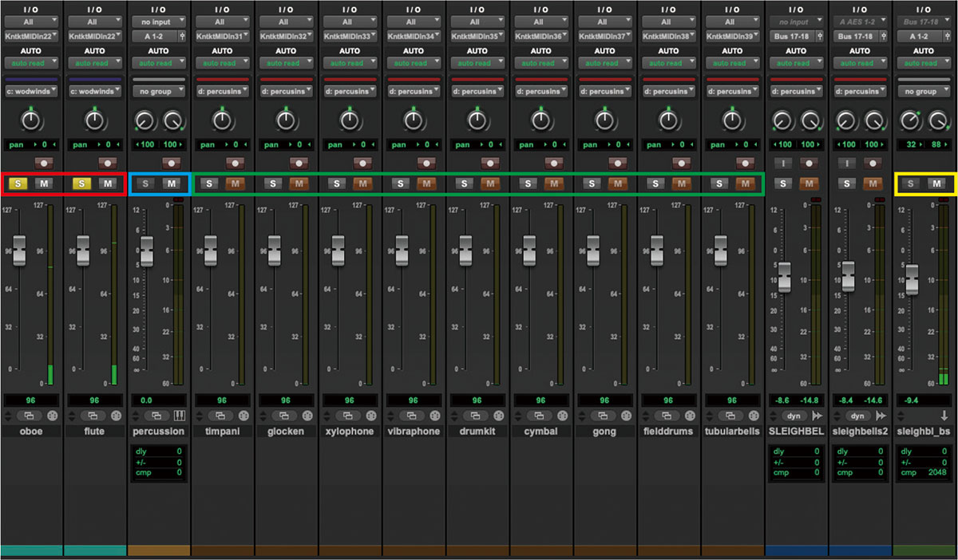
Task: Open the tubularbells 'All' input dropdown
Action: pyautogui.click(x=732, y=22)
